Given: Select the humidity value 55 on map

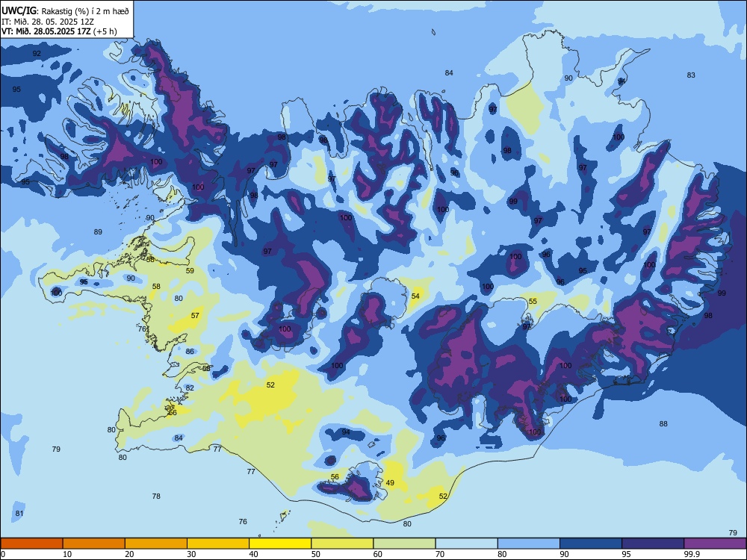Looking at the screenshot, I should point(533,302).
